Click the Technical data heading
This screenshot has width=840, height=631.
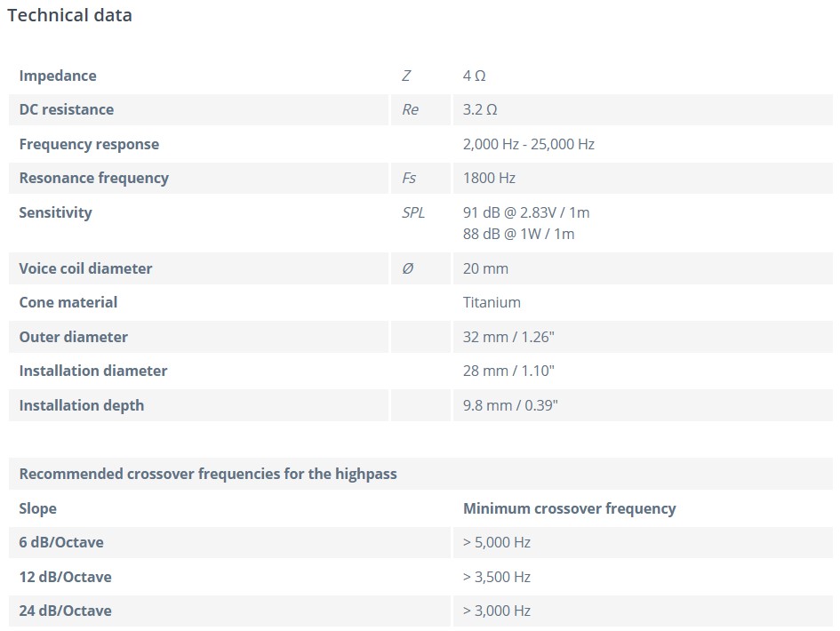tap(69, 15)
